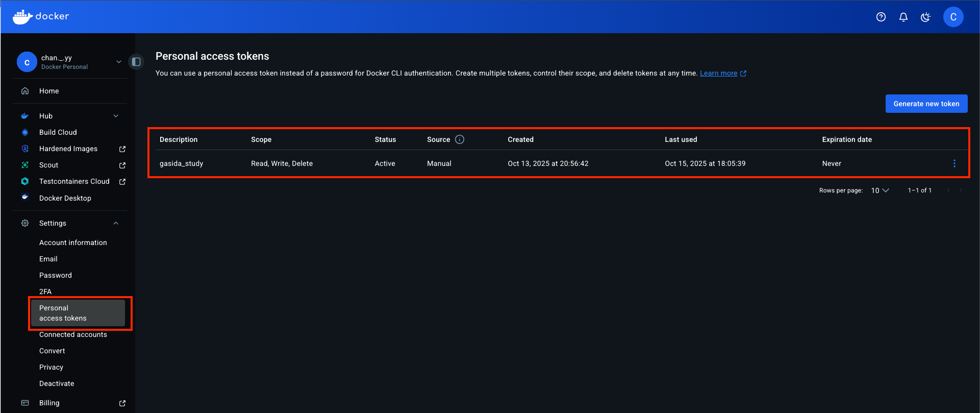Click the Testcontainers Cloud hexagon icon
Screen dimensions: 980x413
(x=25, y=181)
